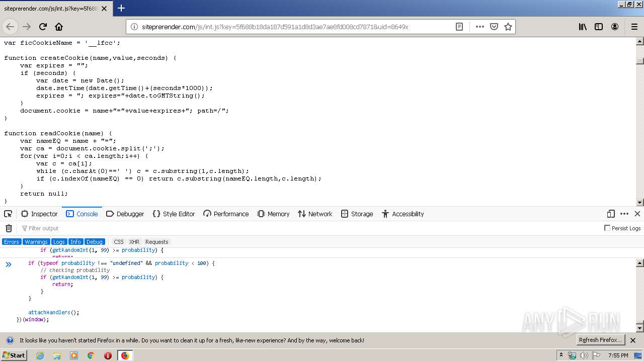Dismiss the refresh Firefox notification
The height and width of the screenshot is (362, 644).
pyautogui.click(x=633, y=340)
